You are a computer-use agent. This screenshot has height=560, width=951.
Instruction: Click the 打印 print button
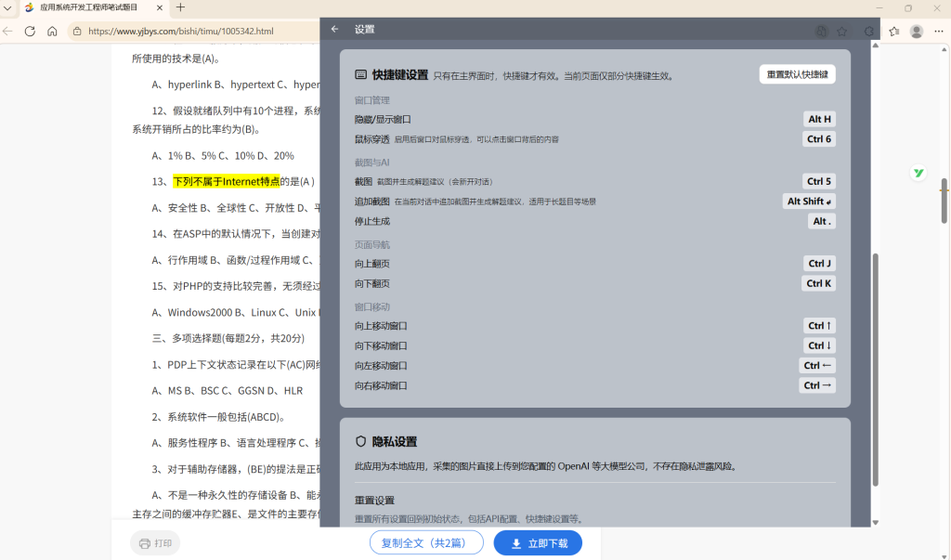click(x=154, y=542)
